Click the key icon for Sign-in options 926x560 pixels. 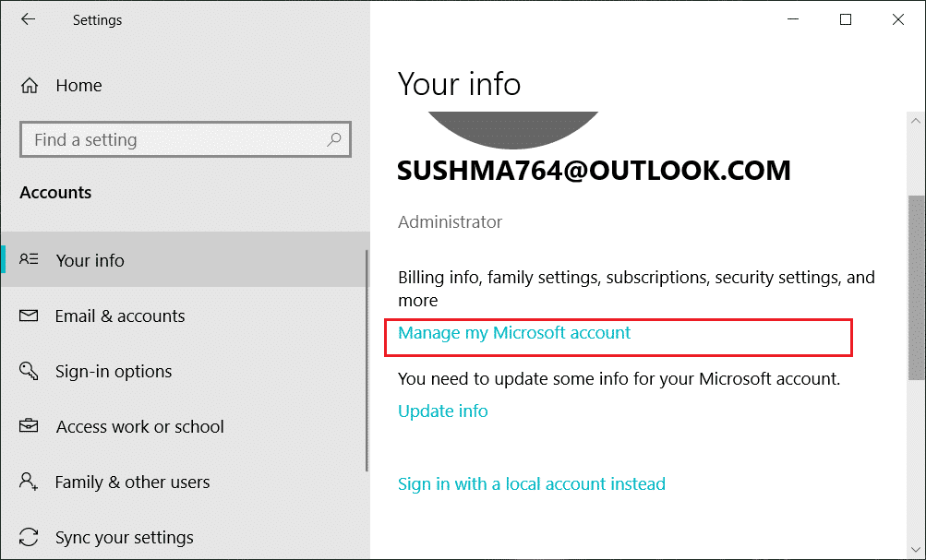click(x=29, y=372)
